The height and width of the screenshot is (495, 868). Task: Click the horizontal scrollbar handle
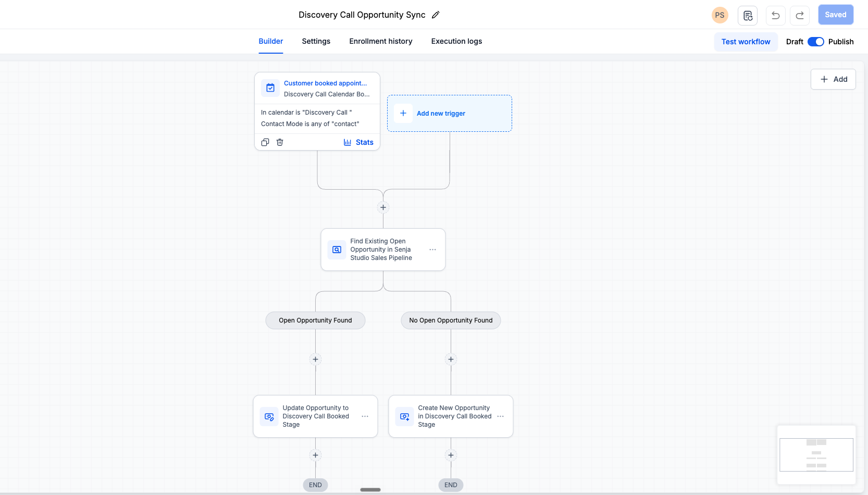[370, 490]
